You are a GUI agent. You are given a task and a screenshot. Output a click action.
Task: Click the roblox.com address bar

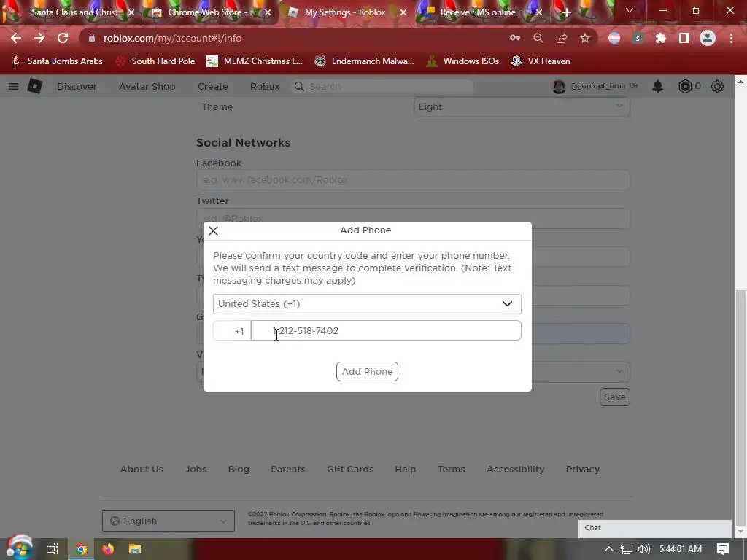pos(295,38)
